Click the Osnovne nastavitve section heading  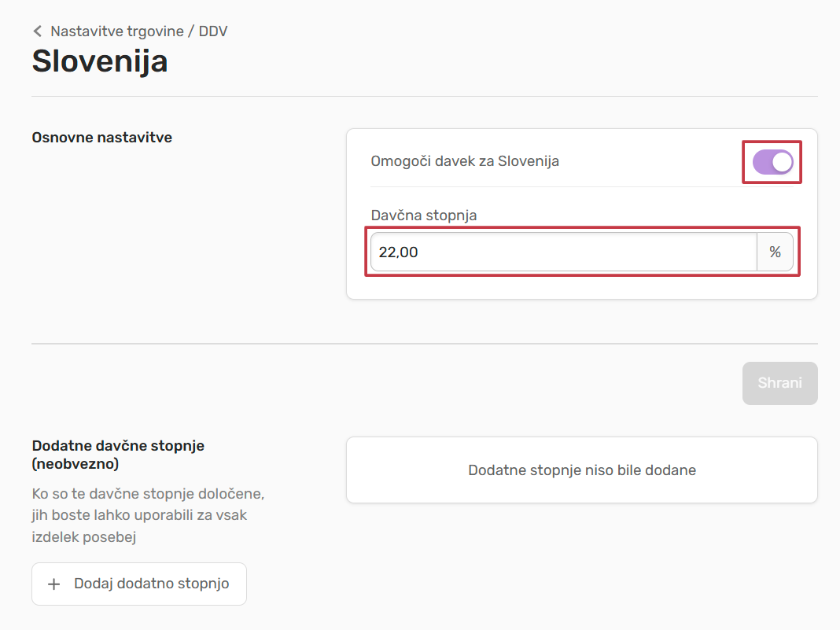tap(101, 138)
